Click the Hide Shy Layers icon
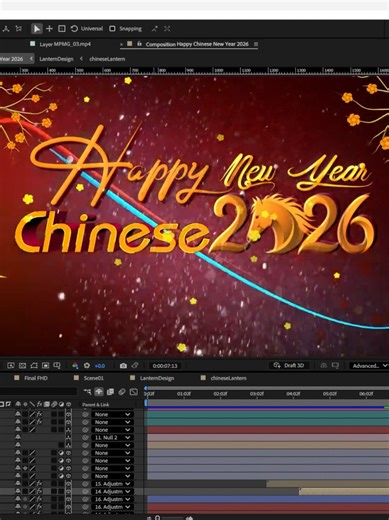The image size is (389, 520). pos(99,392)
